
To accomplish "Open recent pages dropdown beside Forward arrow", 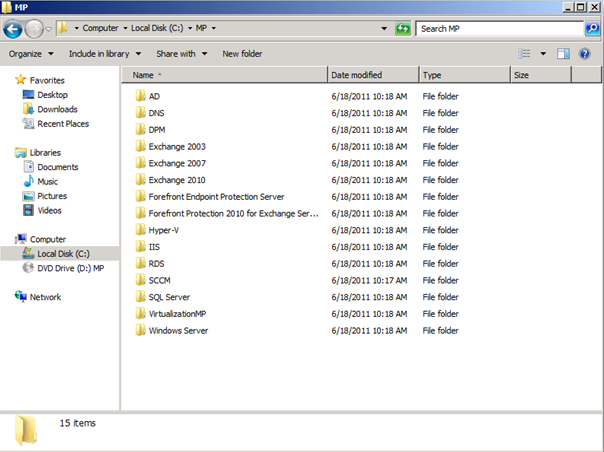I will coord(49,29).
